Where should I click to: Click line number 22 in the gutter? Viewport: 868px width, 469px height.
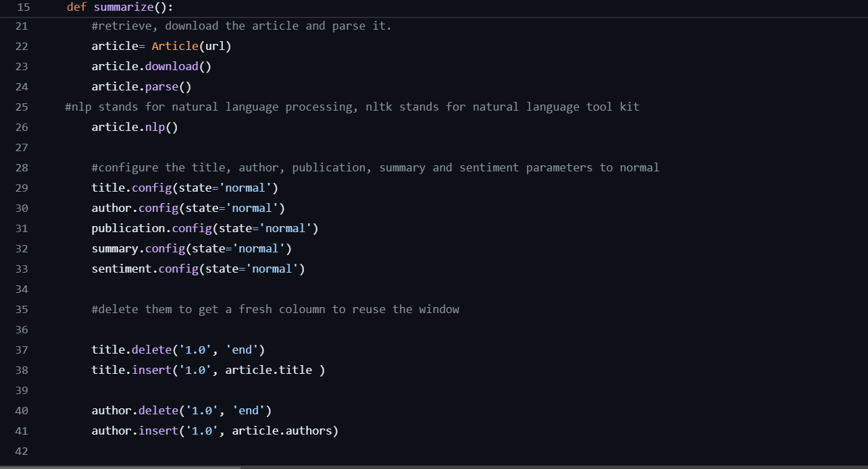point(22,46)
